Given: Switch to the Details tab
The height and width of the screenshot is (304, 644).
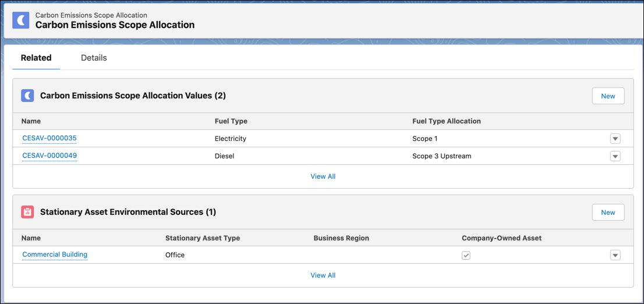Looking at the screenshot, I should (x=94, y=58).
